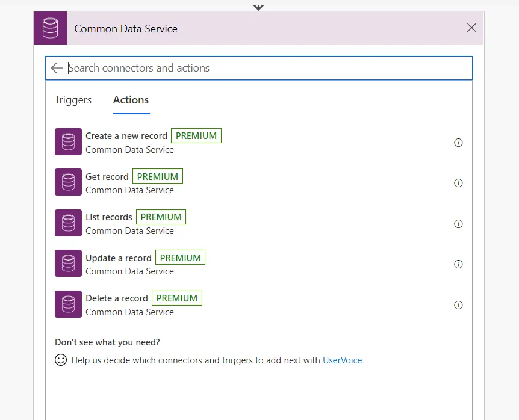This screenshot has width=519, height=420.
Task: Show info for Get record action
Action: point(458,183)
